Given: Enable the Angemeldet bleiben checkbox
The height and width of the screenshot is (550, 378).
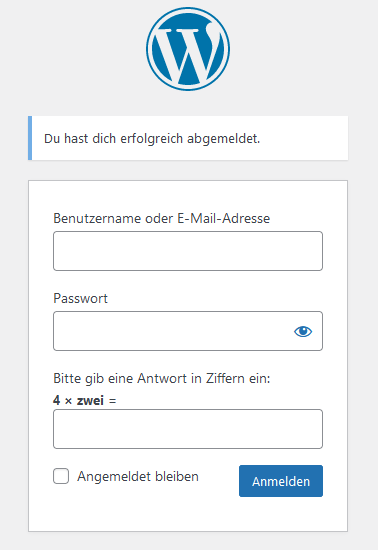Looking at the screenshot, I should pos(61,476).
